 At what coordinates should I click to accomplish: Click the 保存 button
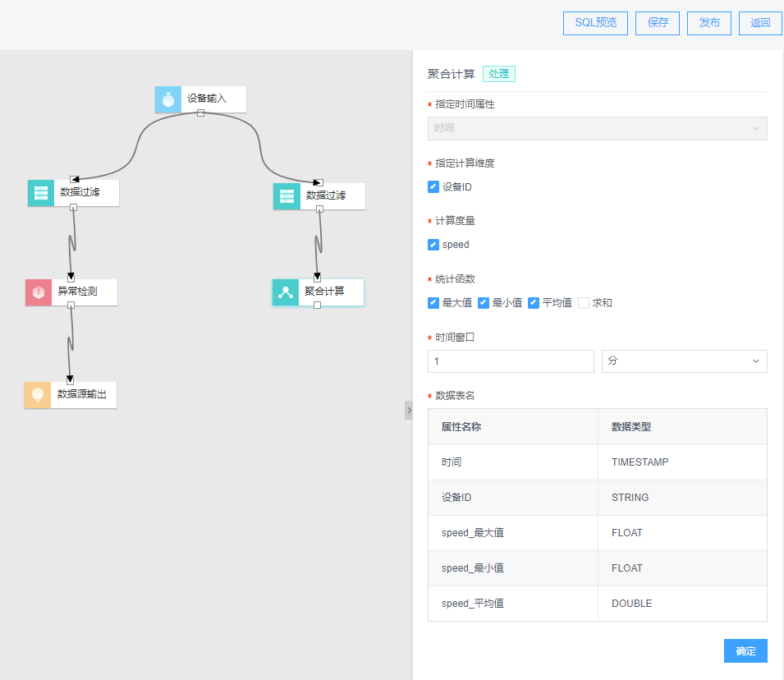point(658,23)
